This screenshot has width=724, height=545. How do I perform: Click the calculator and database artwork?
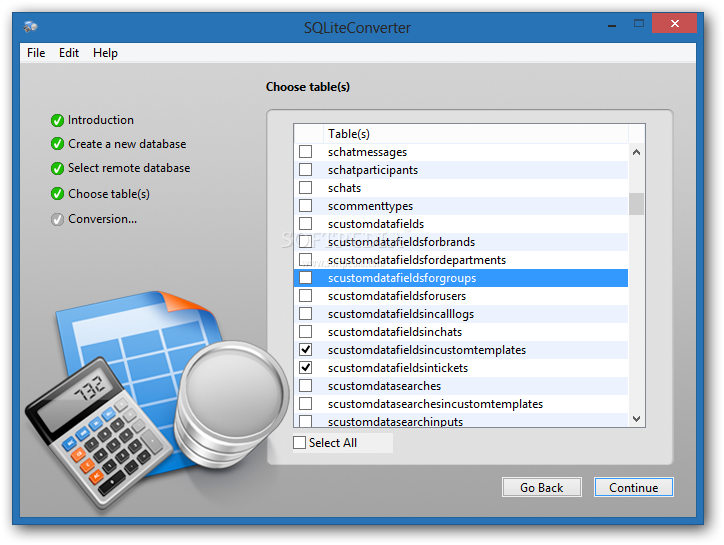pos(156,400)
